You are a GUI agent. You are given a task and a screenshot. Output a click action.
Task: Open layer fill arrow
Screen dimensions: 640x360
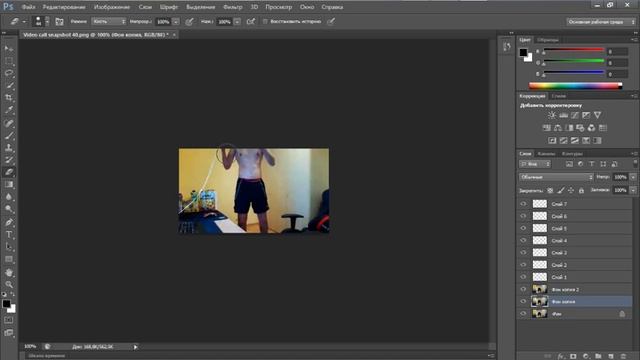point(633,190)
